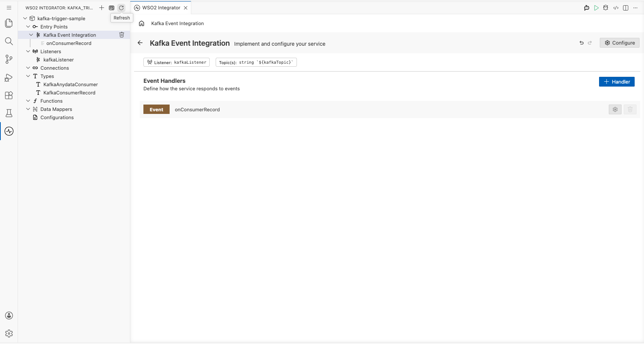Add a new Handler

pyautogui.click(x=617, y=82)
